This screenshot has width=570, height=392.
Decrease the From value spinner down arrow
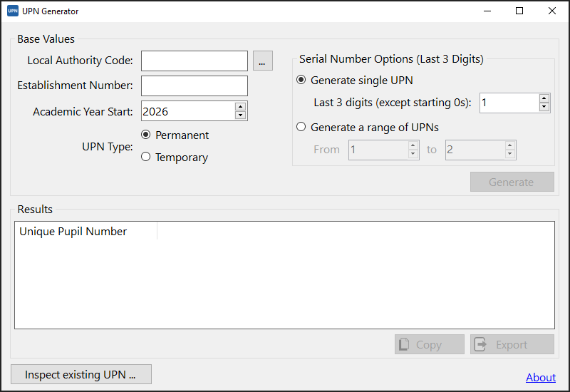coord(413,154)
